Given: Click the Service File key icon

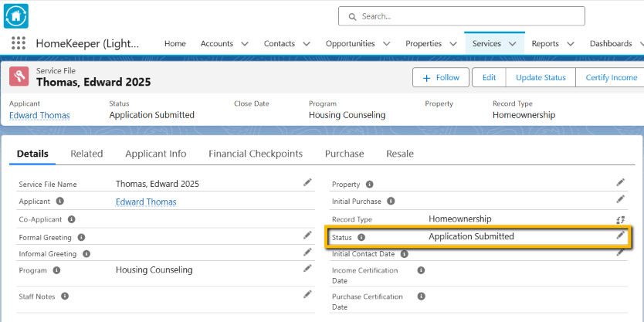Looking at the screenshot, I should [x=19, y=76].
